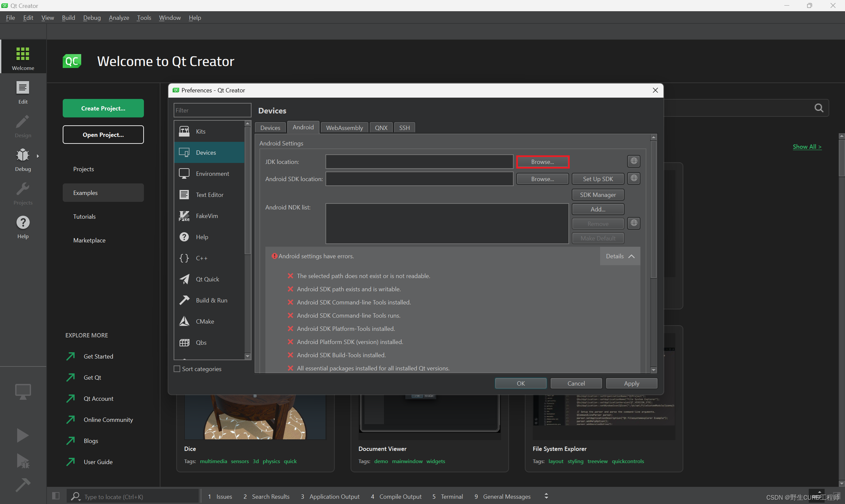845x504 pixels.
Task: Click the search magnifier icon
Action: (x=819, y=108)
